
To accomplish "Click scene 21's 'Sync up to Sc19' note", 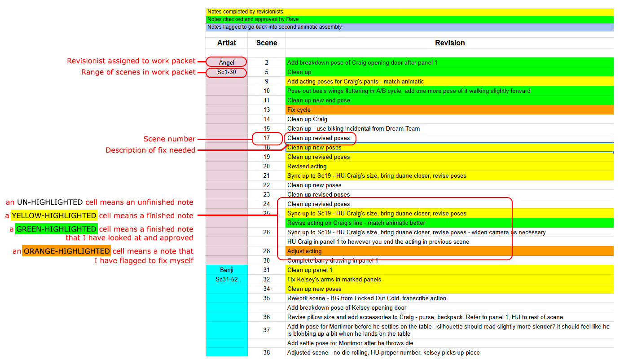I will pos(450,175).
